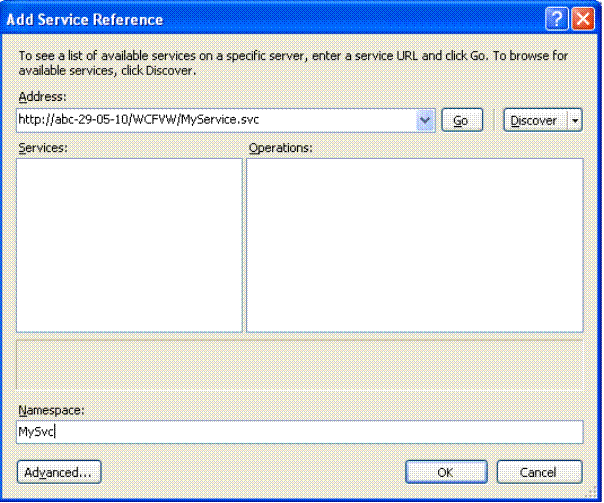Open the Advanced settings button

coord(59,472)
